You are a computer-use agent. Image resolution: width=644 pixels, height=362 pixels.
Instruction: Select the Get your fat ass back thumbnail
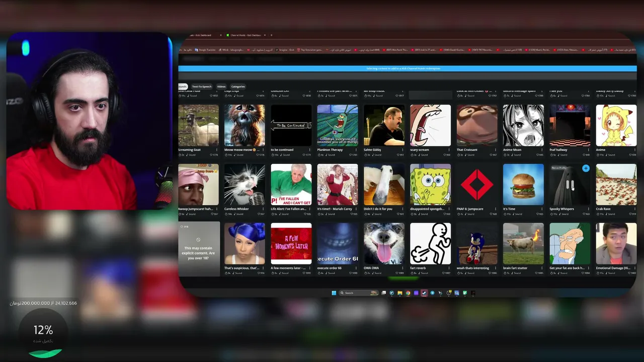570,244
